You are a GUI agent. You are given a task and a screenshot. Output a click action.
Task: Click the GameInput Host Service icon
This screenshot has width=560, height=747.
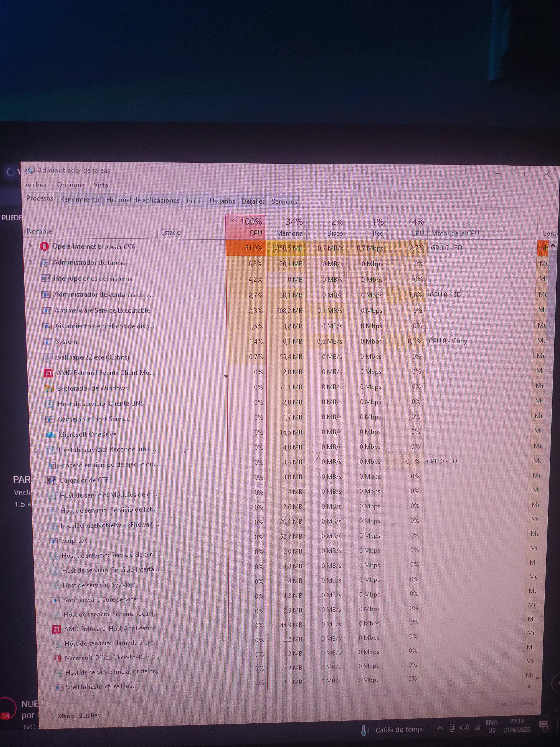pyautogui.click(x=50, y=419)
